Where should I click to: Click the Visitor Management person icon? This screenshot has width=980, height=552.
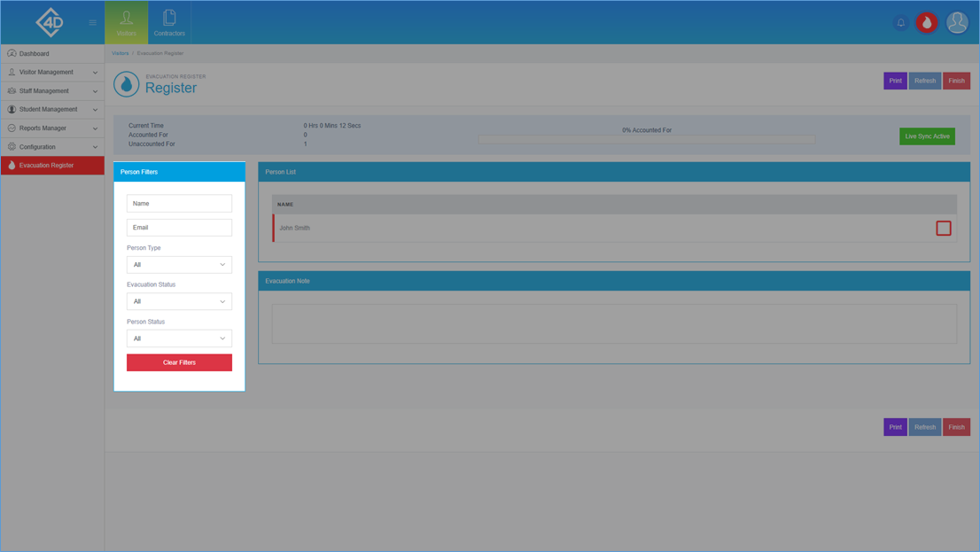click(x=12, y=73)
